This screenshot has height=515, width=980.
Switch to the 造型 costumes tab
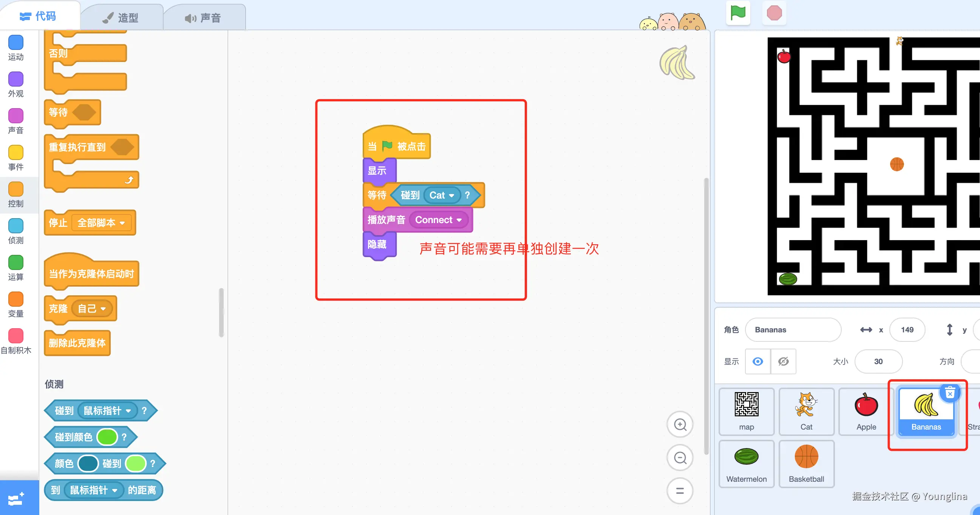(121, 17)
